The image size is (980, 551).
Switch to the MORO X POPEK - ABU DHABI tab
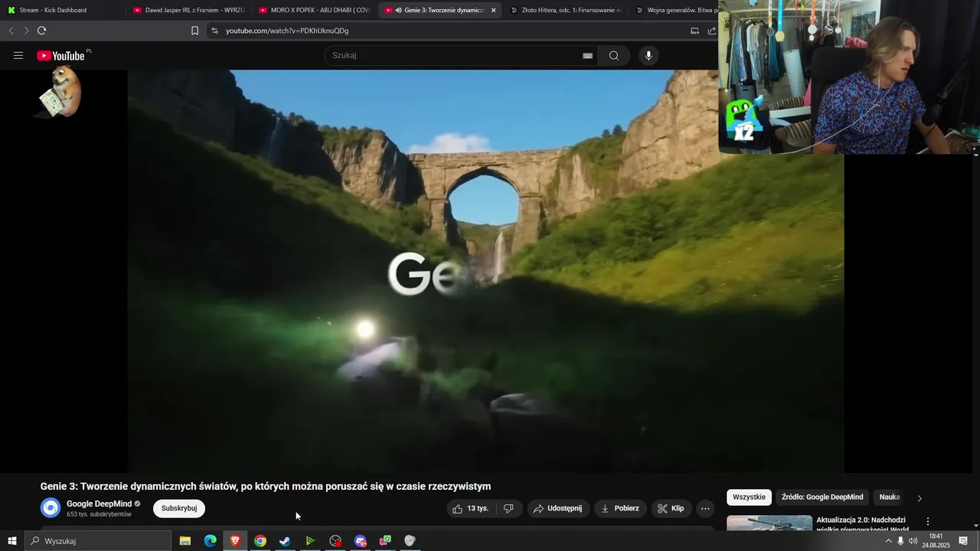pos(314,10)
